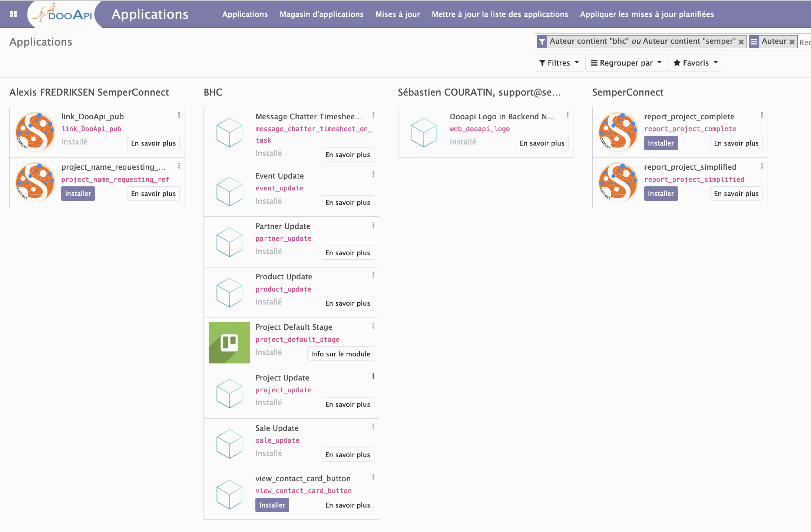The height and width of the screenshot is (532, 811).
Task: Open kebab menu on Project Update card
Action: click(373, 376)
